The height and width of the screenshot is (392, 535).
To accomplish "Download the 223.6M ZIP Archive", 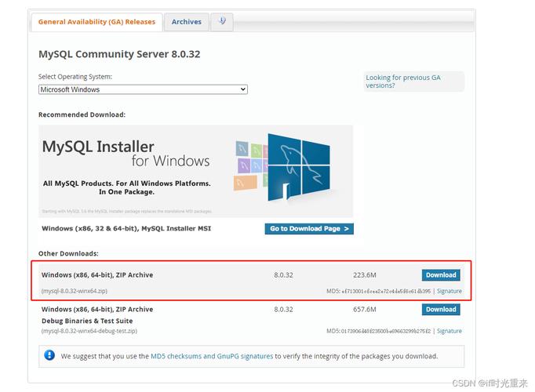I will [x=441, y=275].
